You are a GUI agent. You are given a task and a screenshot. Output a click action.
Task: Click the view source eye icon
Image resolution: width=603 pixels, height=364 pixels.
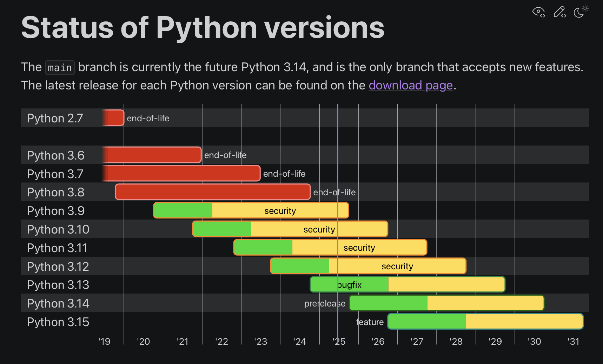[x=539, y=12]
